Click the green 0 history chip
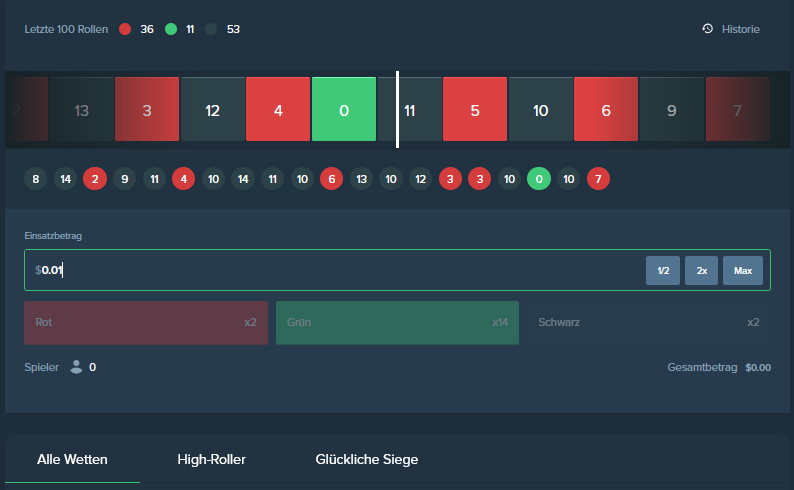This screenshot has width=794, height=490. pyautogui.click(x=539, y=179)
